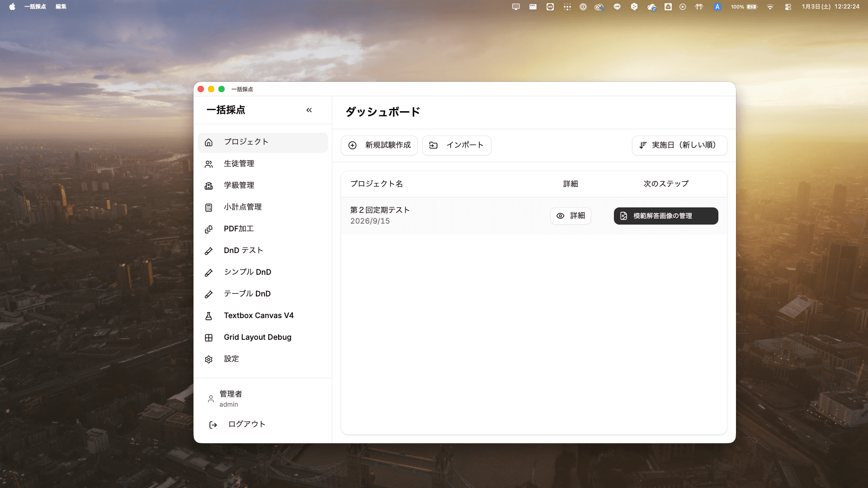The image size is (868, 488).
Task: Toggle the eye icon on the 詳細 button
Action: [x=561, y=216]
